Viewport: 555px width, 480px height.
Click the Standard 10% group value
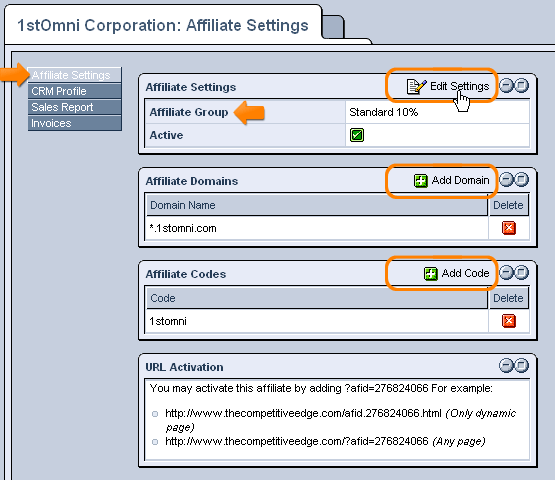pyautogui.click(x=384, y=112)
